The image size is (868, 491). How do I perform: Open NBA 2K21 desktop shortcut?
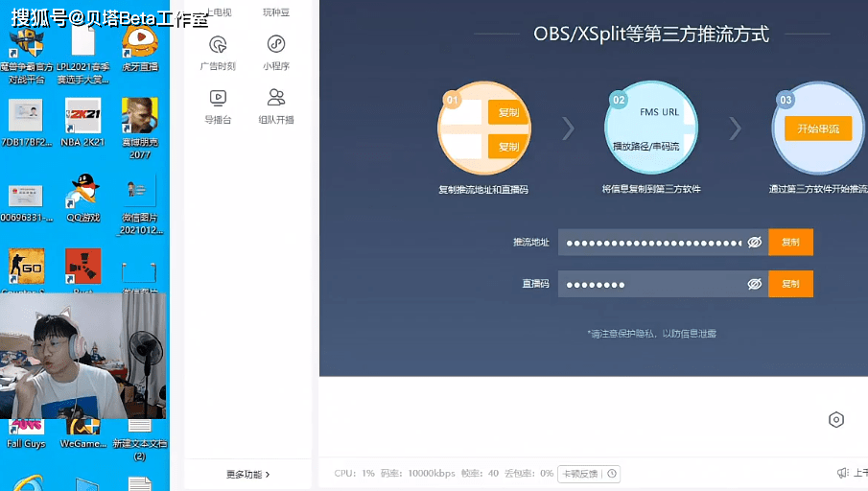click(82, 123)
